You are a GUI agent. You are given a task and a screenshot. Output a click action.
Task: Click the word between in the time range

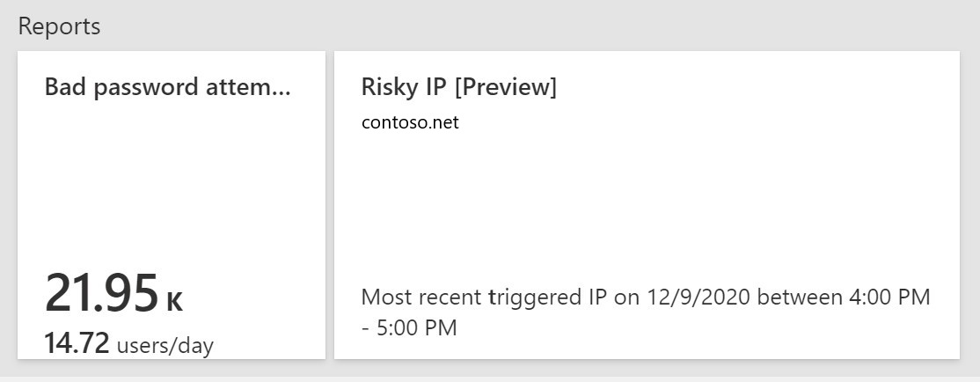[x=796, y=298]
